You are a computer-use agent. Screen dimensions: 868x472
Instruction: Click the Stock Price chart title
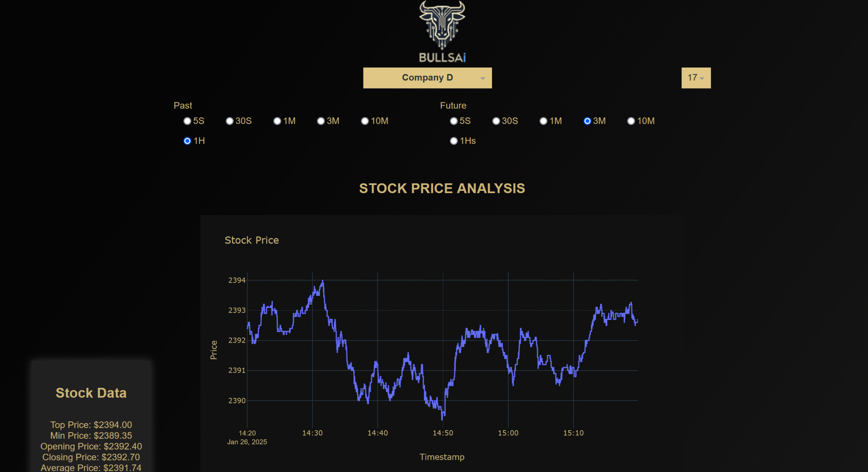pyautogui.click(x=252, y=240)
